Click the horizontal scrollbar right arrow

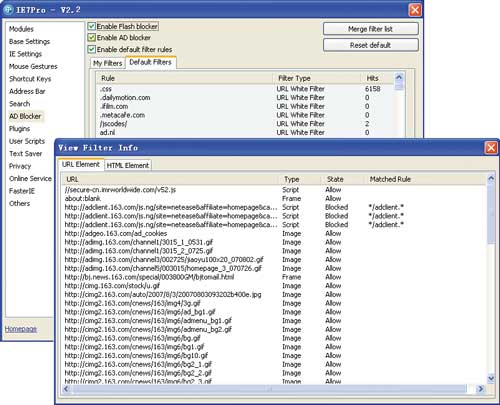tap(480, 389)
